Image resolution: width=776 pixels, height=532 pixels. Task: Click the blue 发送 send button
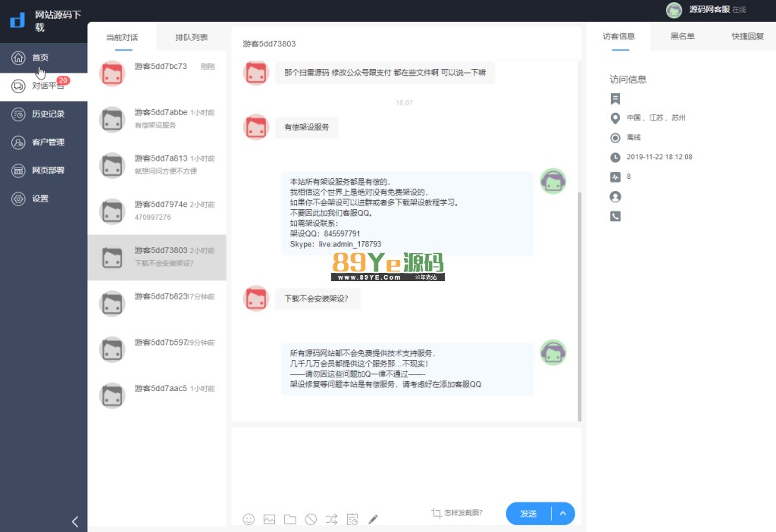pos(528,514)
